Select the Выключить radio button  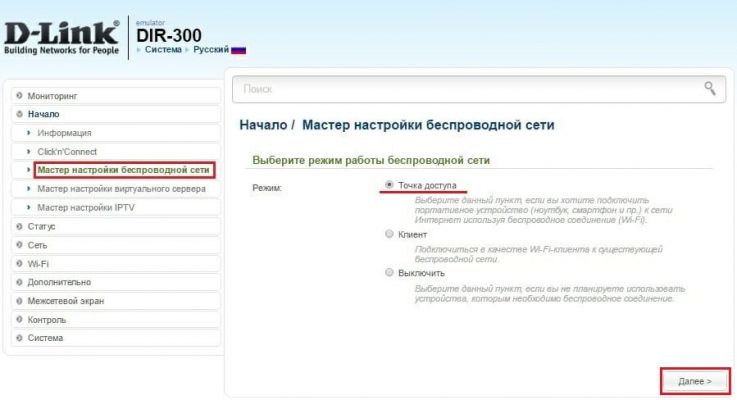coord(389,273)
